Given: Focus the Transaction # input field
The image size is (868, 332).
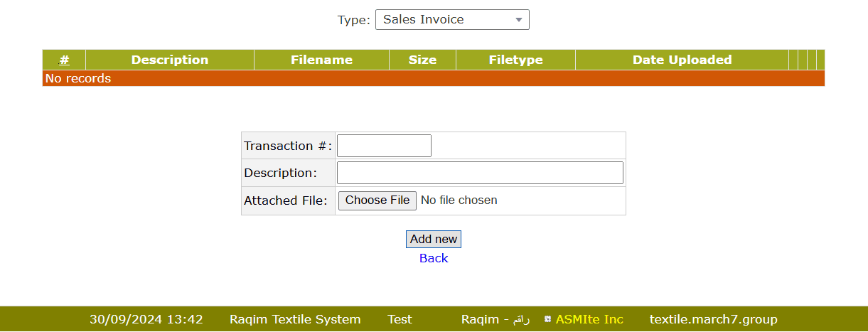Looking at the screenshot, I should point(384,146).
